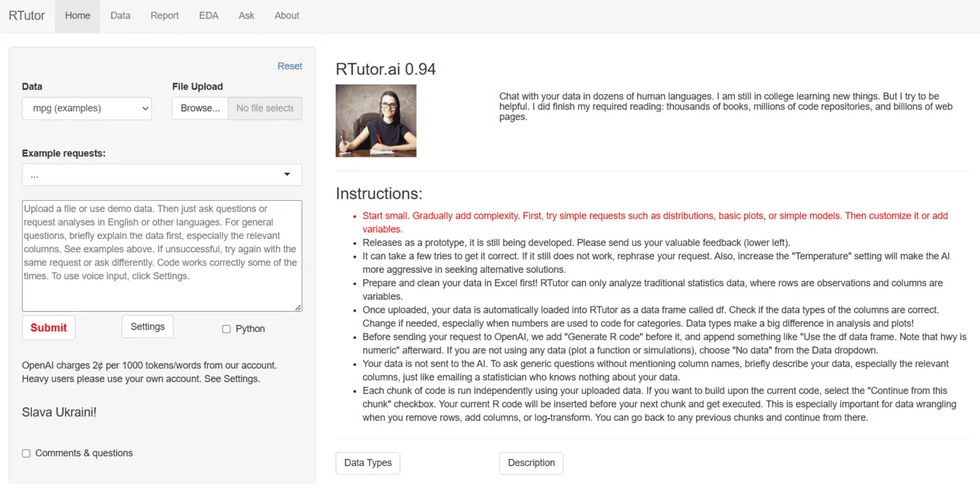Click the 'File Upload' label
Screen dimensions: 980x494
pyautogui.click(x=198, y=87)
